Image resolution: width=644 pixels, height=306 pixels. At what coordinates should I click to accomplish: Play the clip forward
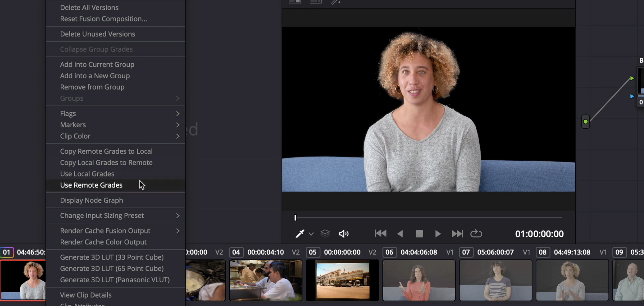438,234
